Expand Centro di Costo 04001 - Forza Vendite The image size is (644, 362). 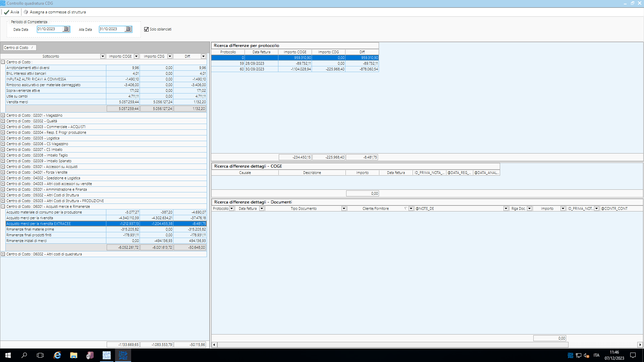point(3,172)
